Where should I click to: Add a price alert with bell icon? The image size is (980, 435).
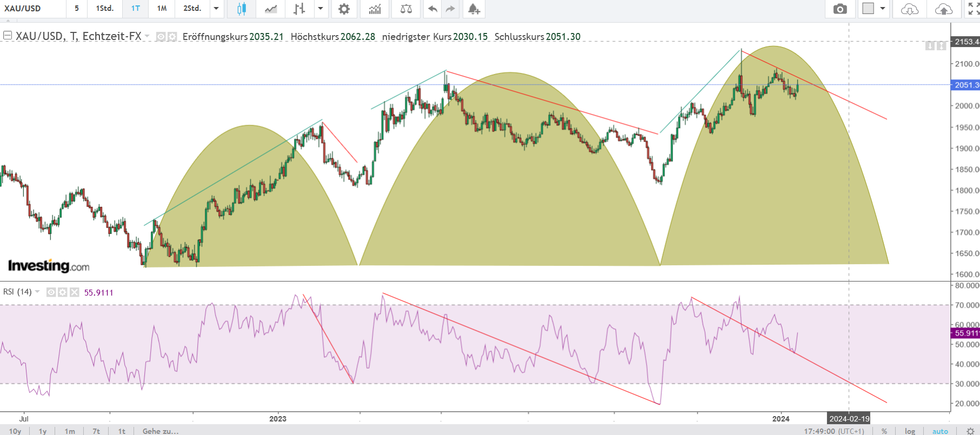pyautogui.click(x=474, y=9)
